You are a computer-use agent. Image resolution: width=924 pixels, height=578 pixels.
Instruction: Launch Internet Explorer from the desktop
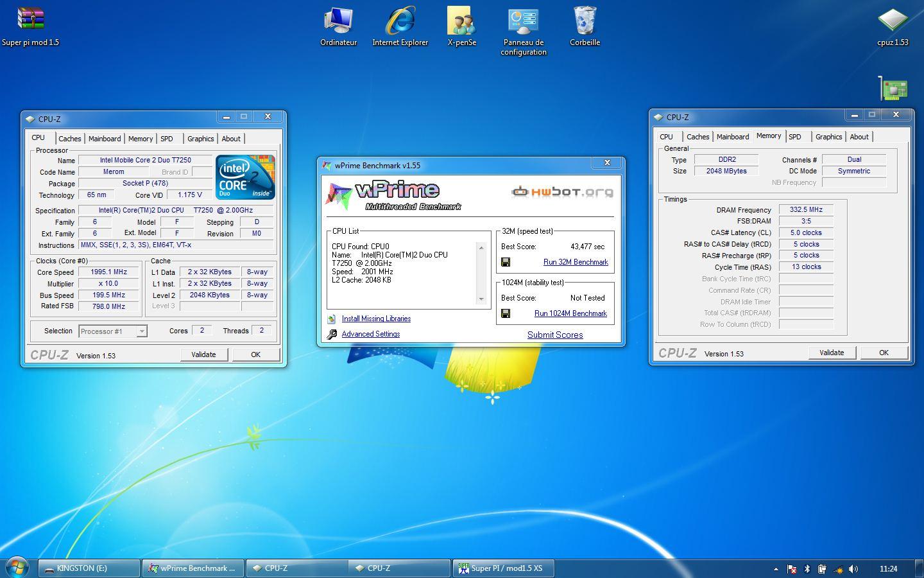[x=400, y=26]
